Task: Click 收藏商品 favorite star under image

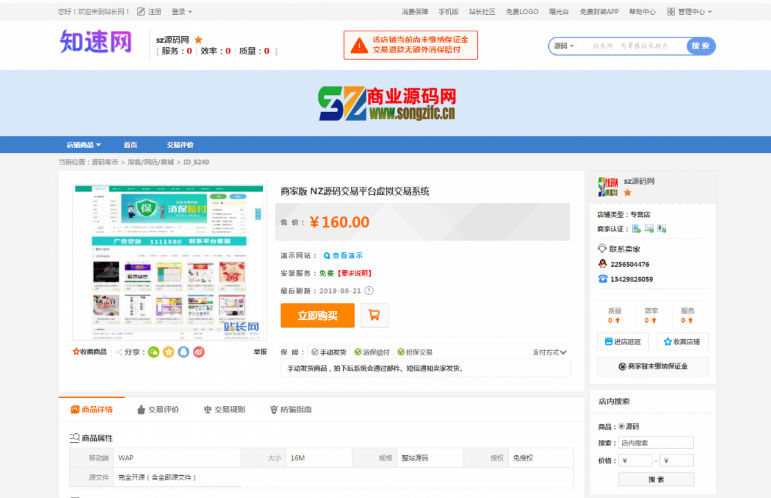Action: 89,352
